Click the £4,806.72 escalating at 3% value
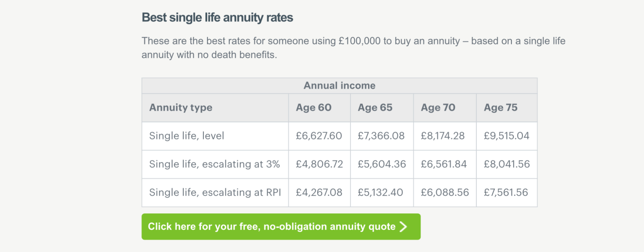This screenshot has height=252, width=644. [319, 164]
